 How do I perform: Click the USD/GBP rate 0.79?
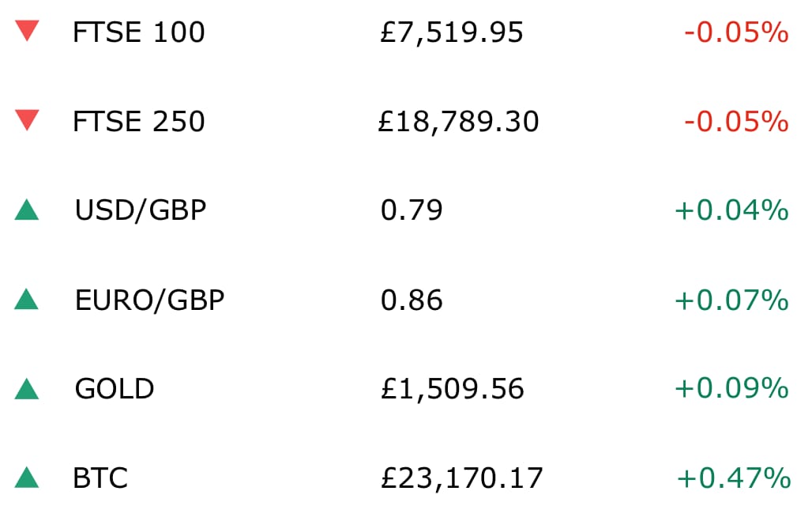pyautogui.click(x=412, y=210)
